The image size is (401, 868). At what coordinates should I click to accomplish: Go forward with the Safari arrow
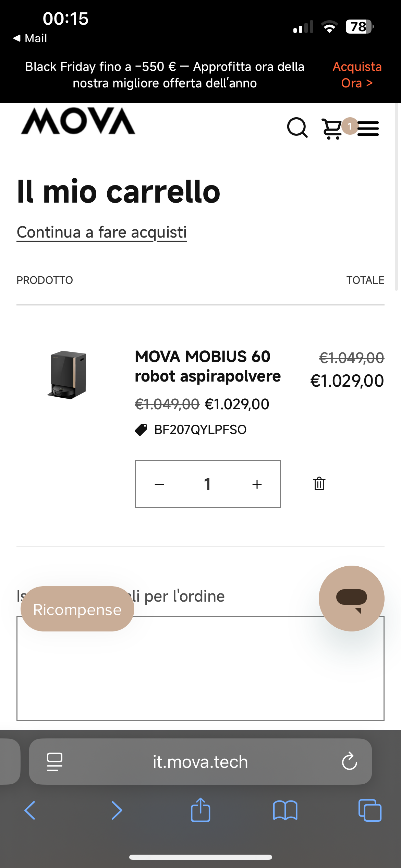coord(117,810)
